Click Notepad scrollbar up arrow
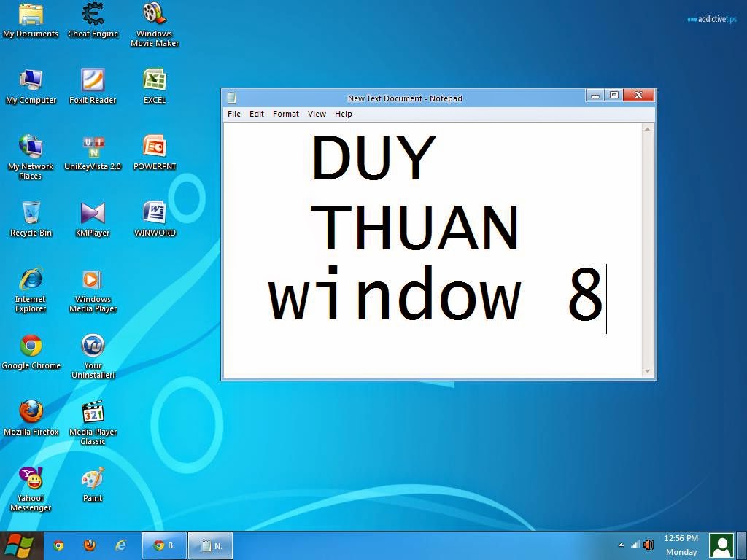Viewport: 747px width, 560px height. pyautogui.click(x=647, y=128)
